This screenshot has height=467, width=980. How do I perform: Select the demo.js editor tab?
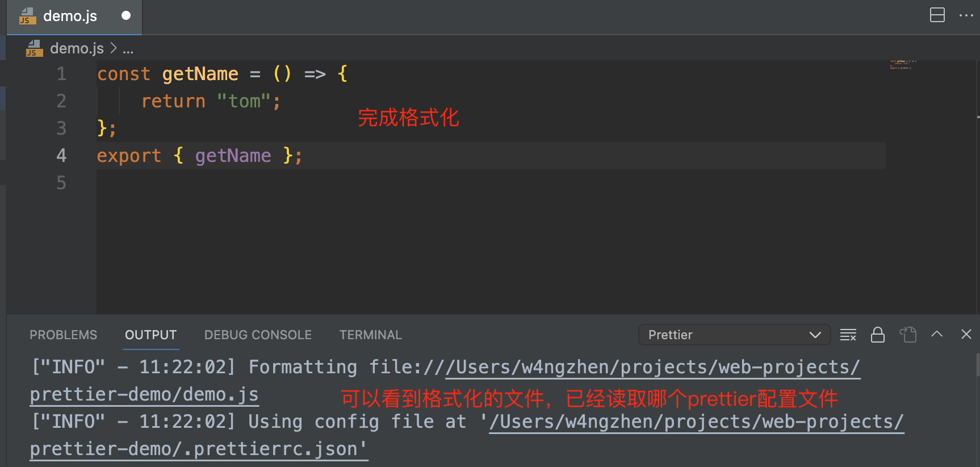pyautogui.click(x=74, y=16)
